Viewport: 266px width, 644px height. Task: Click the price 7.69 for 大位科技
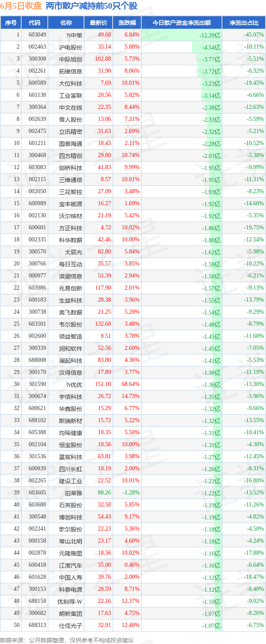106,83
